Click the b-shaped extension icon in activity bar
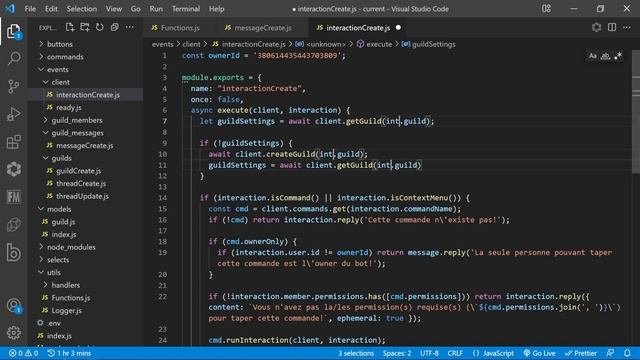Screen dimensions: 640x360 (x=13, y=253)
